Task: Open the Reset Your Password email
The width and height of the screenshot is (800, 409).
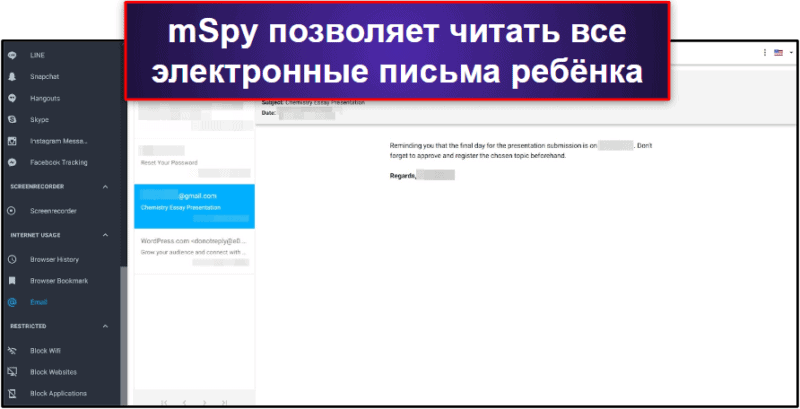Action: (x=194, y=161)
